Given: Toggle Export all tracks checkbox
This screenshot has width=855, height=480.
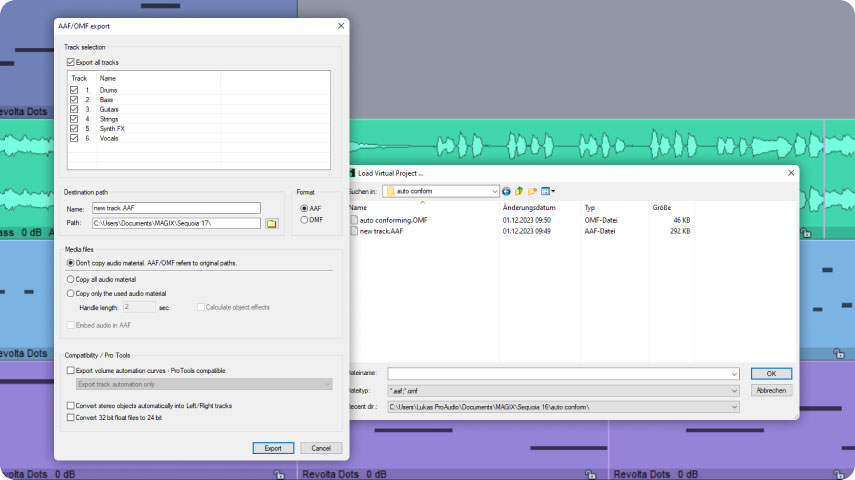Looking at the screenshot, I should (x=70, y=62).
